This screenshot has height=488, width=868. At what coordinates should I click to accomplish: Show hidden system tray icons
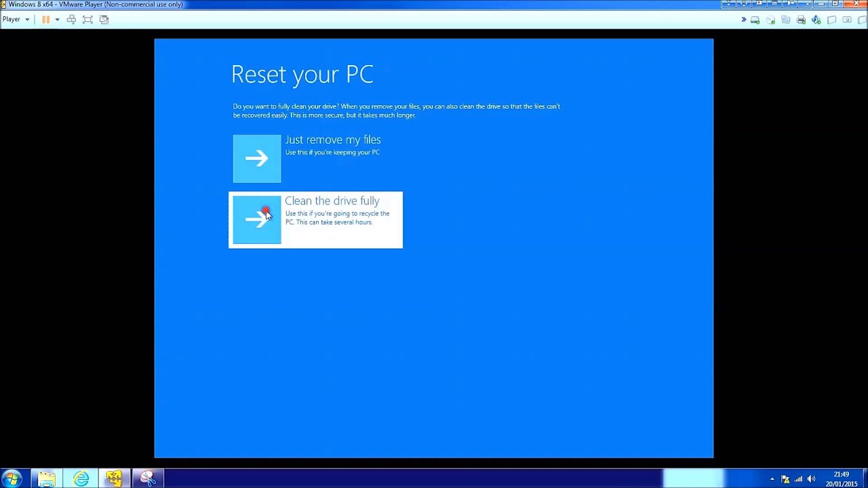[x=772, y=479]
